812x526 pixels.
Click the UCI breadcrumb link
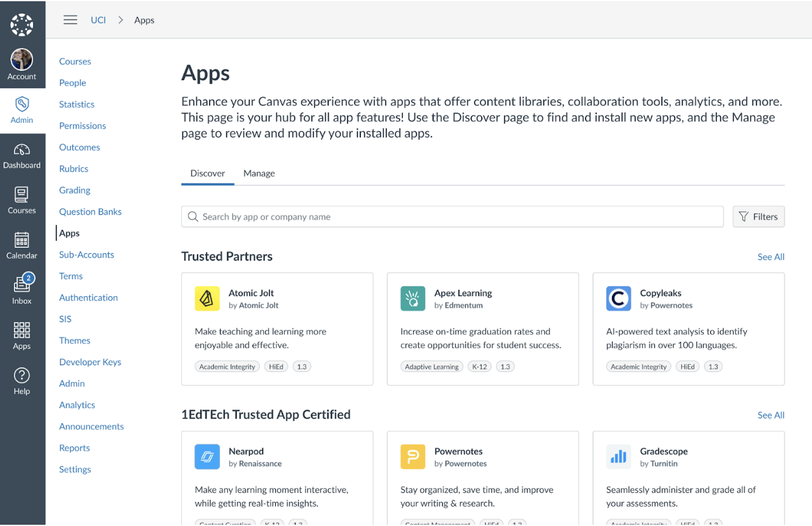coord(98,20)
